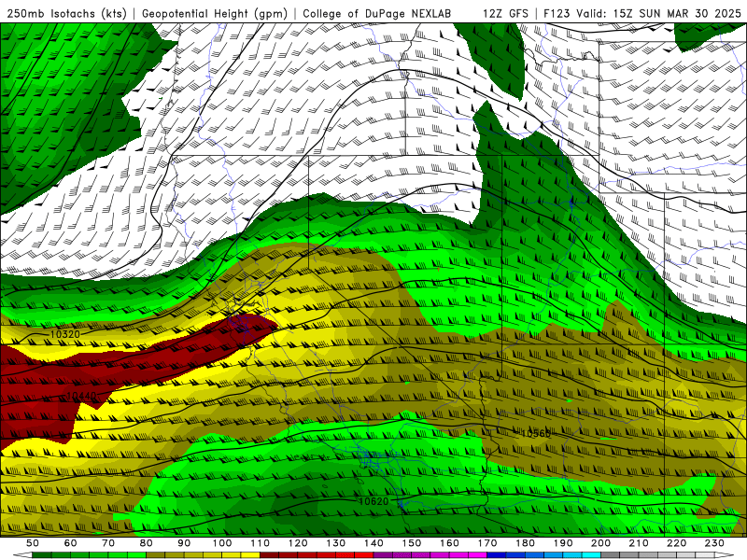Select the 210 value on the isotach scale
747x560 pixels.
[x=639, y=543]
